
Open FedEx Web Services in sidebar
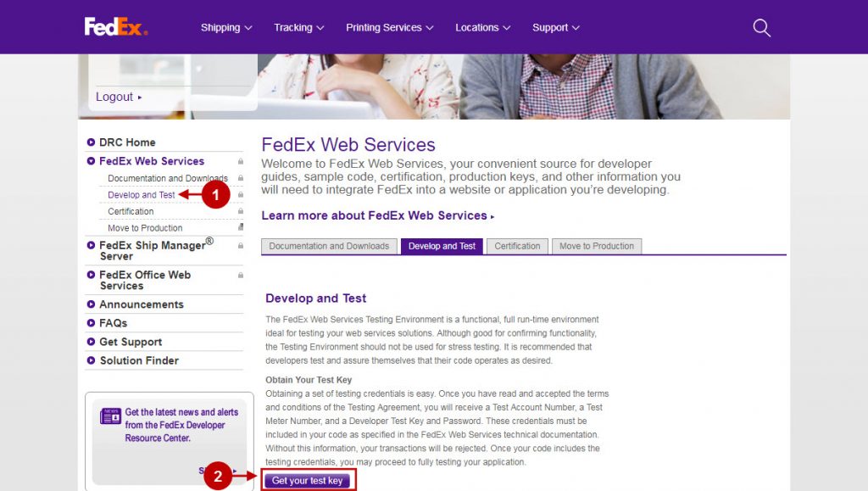152,161
